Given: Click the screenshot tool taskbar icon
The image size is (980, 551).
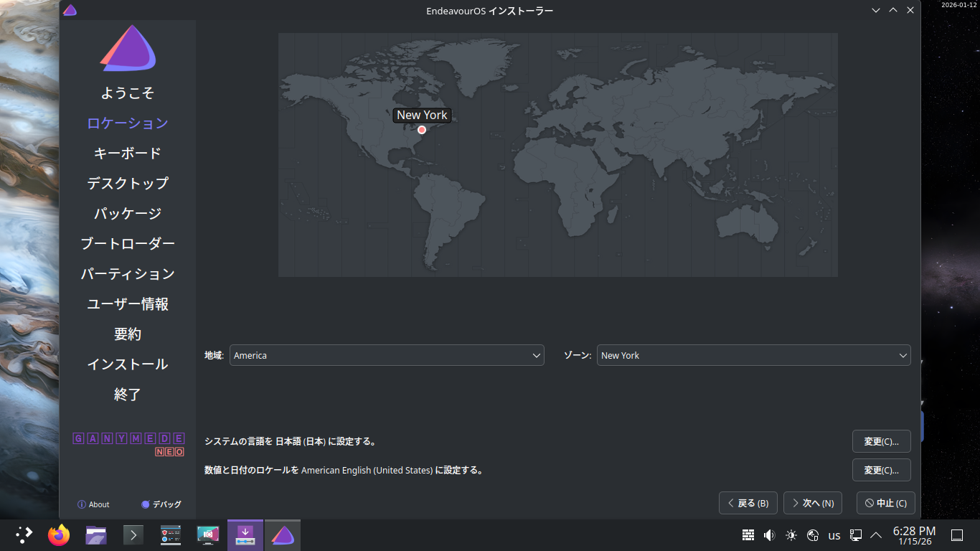Looking at the screenshot, I should 208,534.
